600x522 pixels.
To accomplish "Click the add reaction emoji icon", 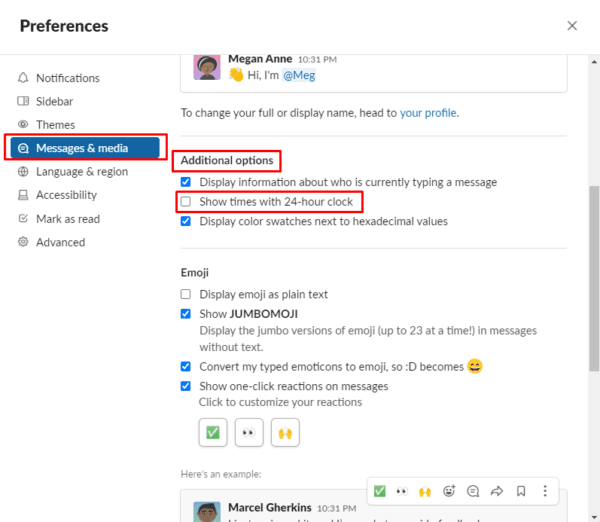I will click(x=449, y=491).
